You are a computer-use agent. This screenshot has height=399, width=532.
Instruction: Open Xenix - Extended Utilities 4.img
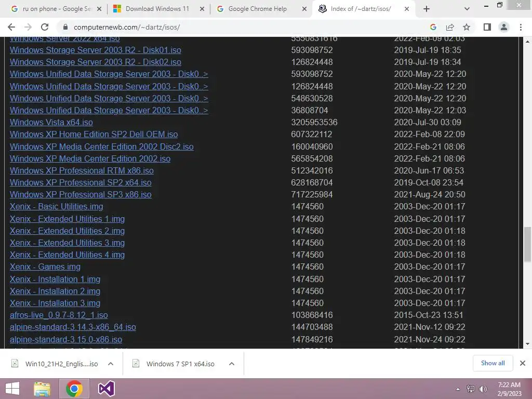coord(67,255)
